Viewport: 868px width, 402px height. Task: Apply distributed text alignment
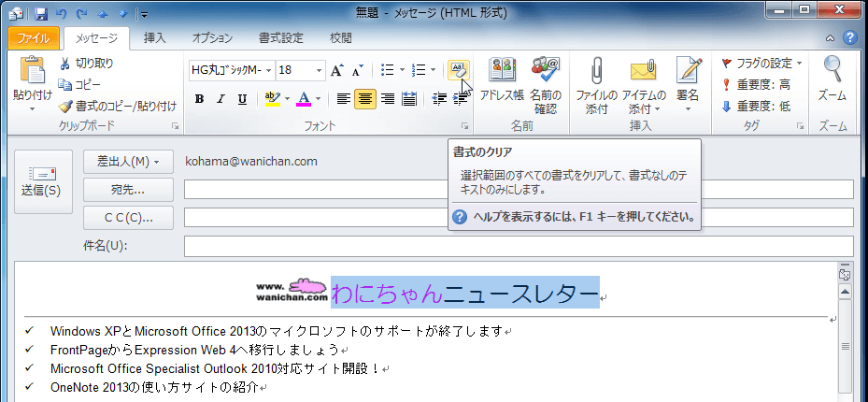coord(409,99)
